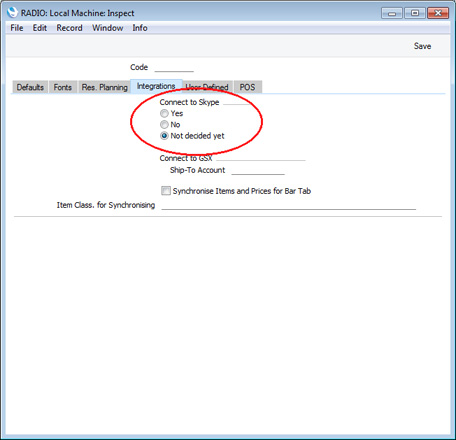The image size is (456, 440).
Task: Switch to the Res. Planning tab
Action: point(105,87)
